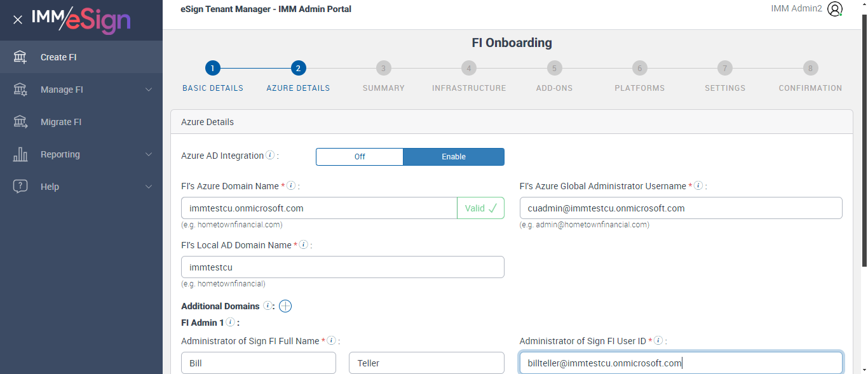Turn Azure AD Integration Off
The image size is (868, 374).
pyautogui.click(x=360, y=157)
